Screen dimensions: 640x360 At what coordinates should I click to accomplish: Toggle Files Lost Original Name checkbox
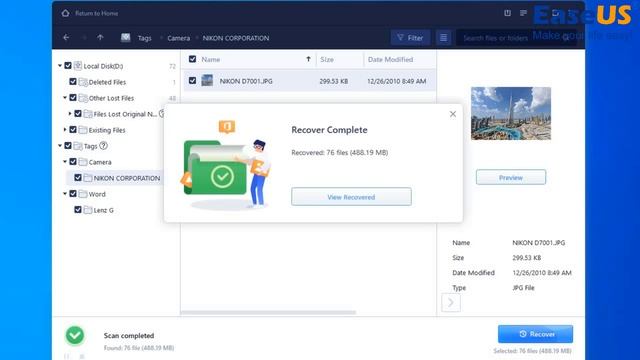78,113
